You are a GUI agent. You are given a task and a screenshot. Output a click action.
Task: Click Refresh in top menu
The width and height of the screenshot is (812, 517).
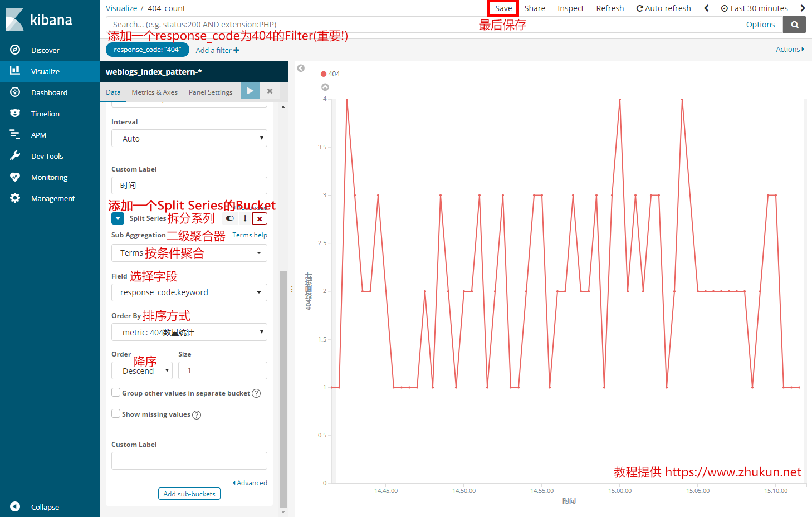tap(610, 8)
